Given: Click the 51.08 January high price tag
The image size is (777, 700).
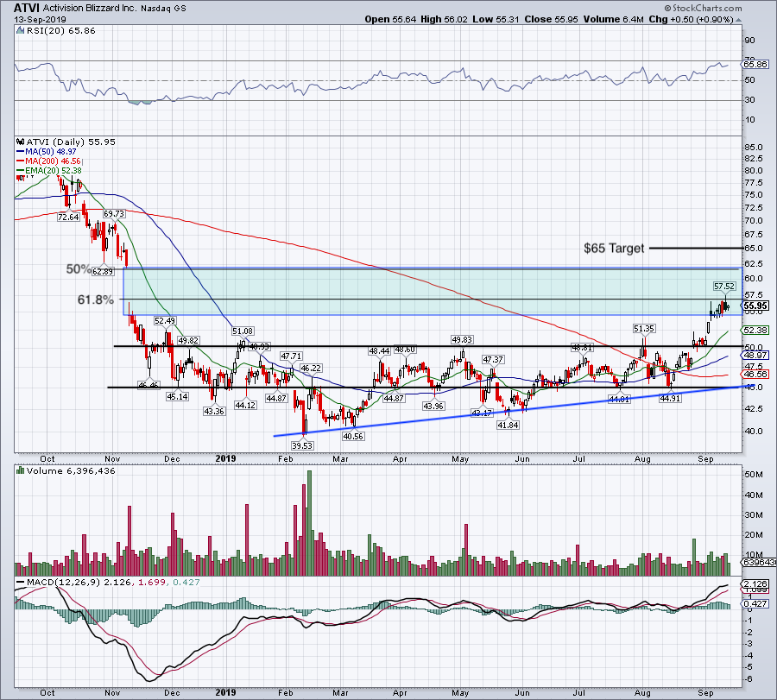Looking at the screenshot, I should 243,331.
